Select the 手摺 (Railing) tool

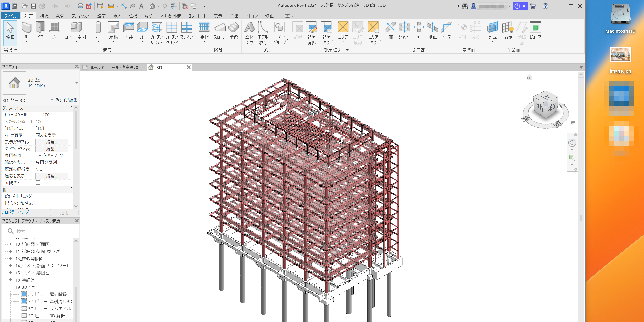coord(204,31)
